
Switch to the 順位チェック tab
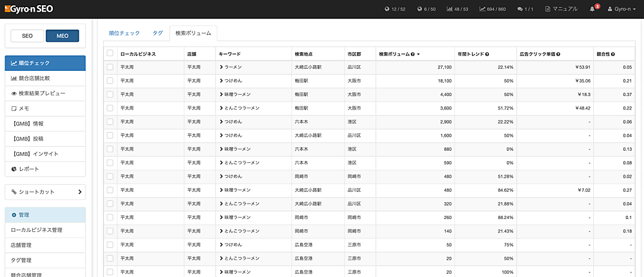124,32
